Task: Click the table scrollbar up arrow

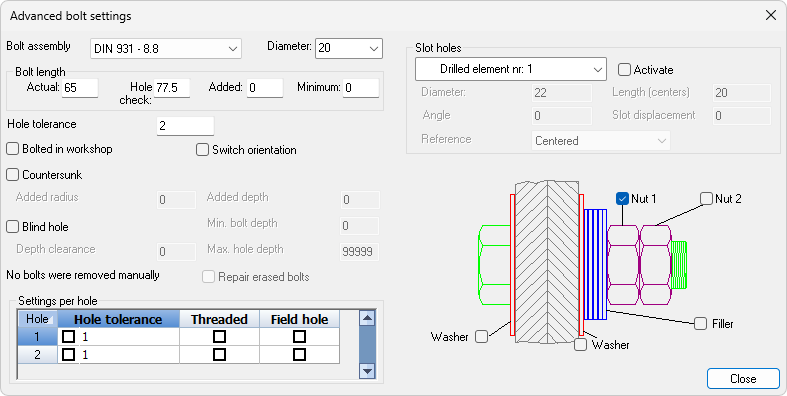Action: pyautogui.click(x=367, y=318)
